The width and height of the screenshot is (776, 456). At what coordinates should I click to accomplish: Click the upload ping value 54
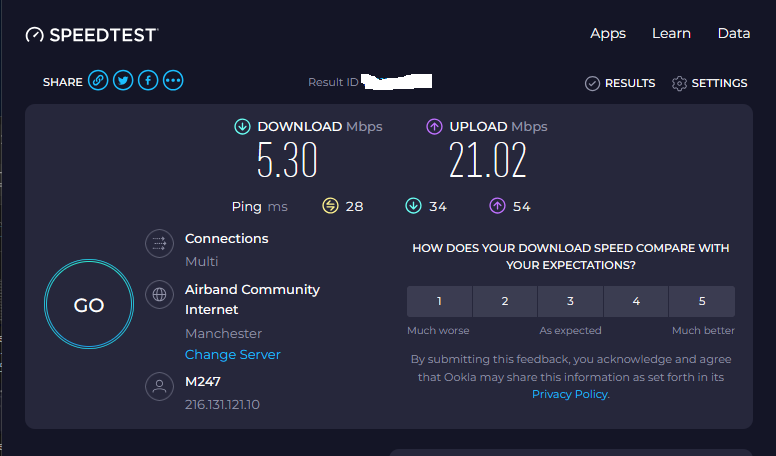pos(522,206)
